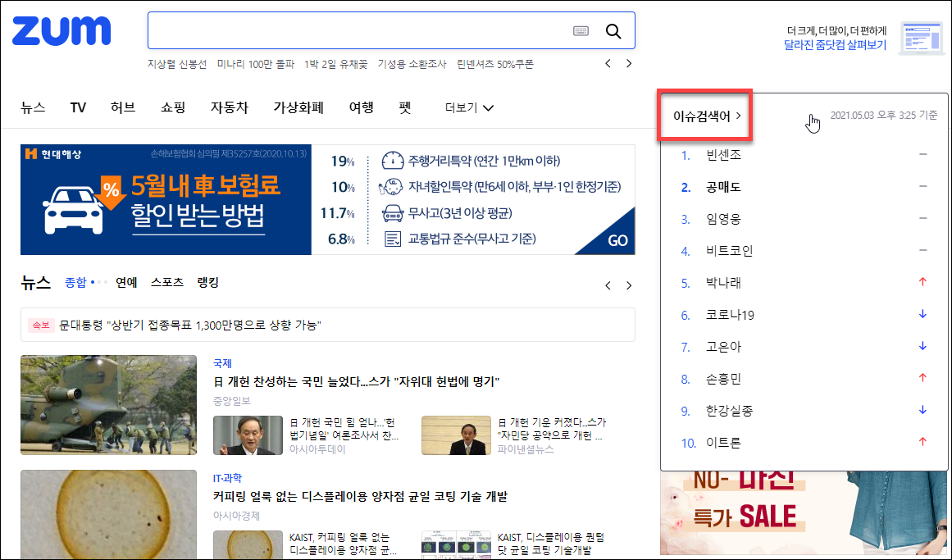Click GO on the 현대해상 insurance banner

(617, 240)
